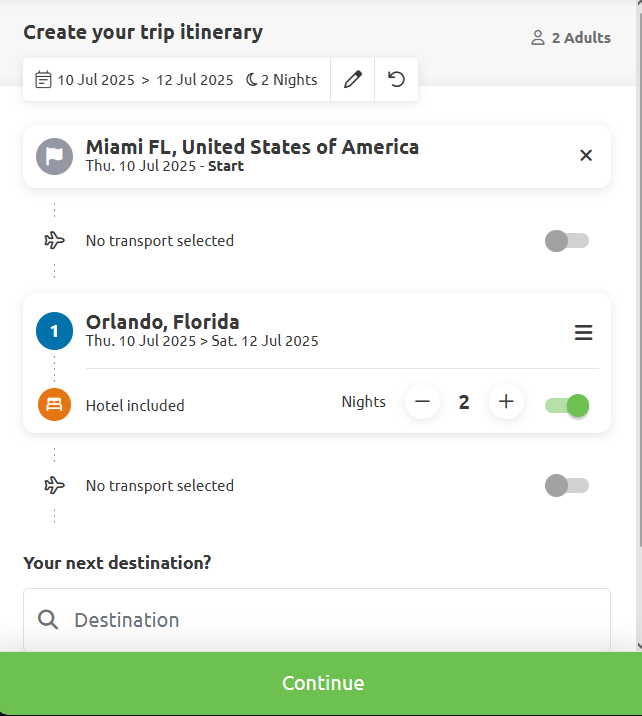The image size is (642, 716).
Task: Click the reset itinerary arrow icon
Action: (x=396, y=79)
